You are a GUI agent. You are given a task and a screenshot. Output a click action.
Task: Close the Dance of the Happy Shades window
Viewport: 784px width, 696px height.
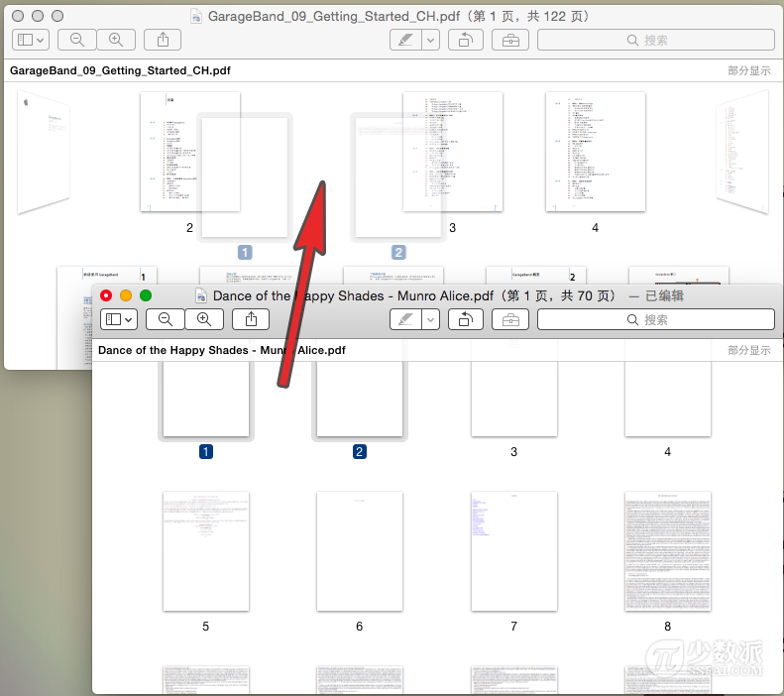[106, 295]
